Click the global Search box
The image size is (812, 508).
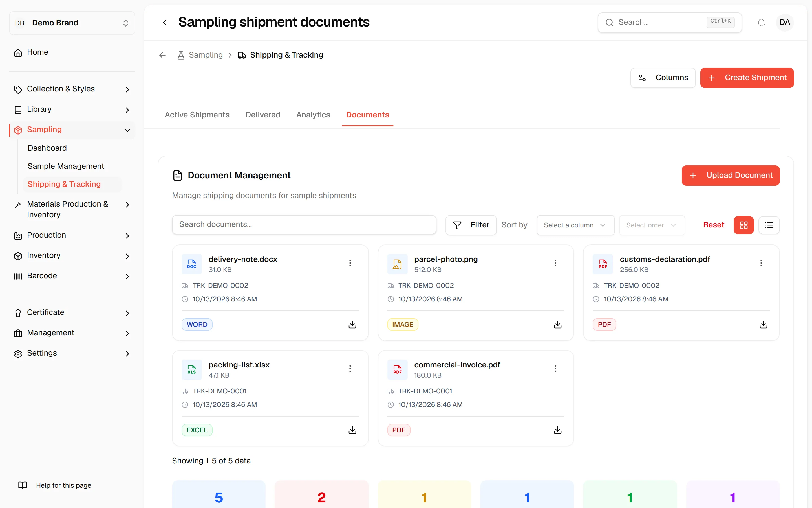coord(669,23)
